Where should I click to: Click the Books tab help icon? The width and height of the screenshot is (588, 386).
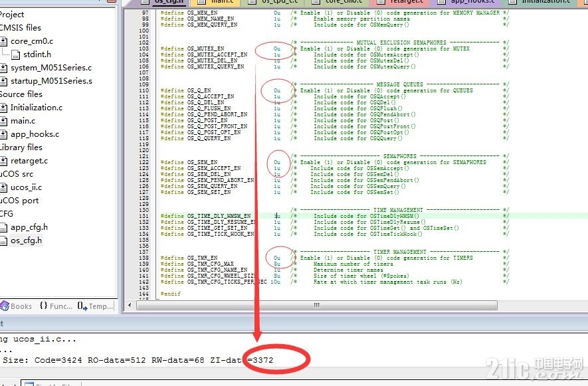(5, 306)
